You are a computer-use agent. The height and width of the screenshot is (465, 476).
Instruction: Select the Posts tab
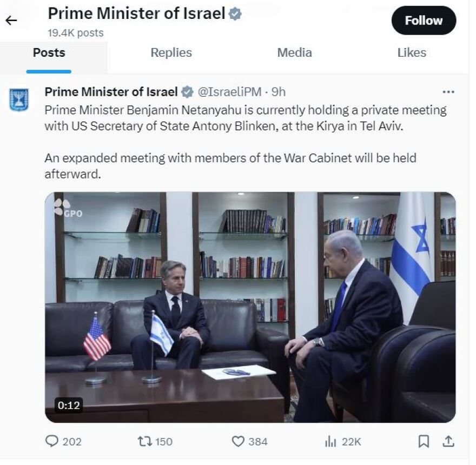[49, 53]
